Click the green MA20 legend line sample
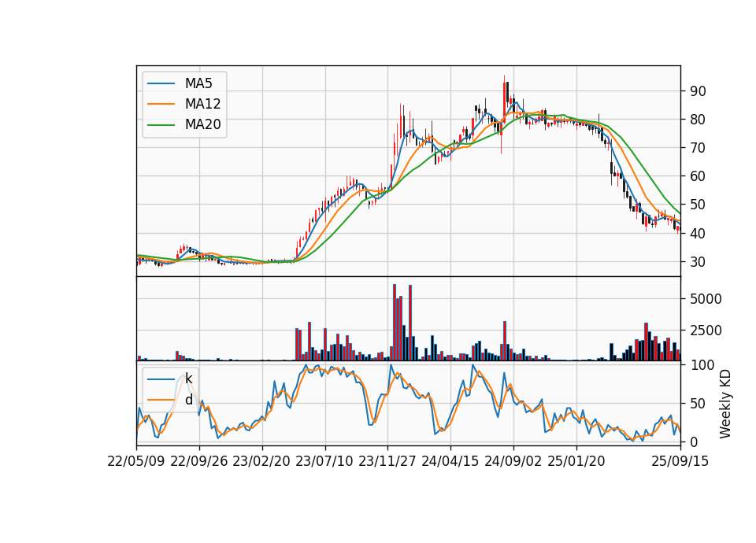 (161, 125)
